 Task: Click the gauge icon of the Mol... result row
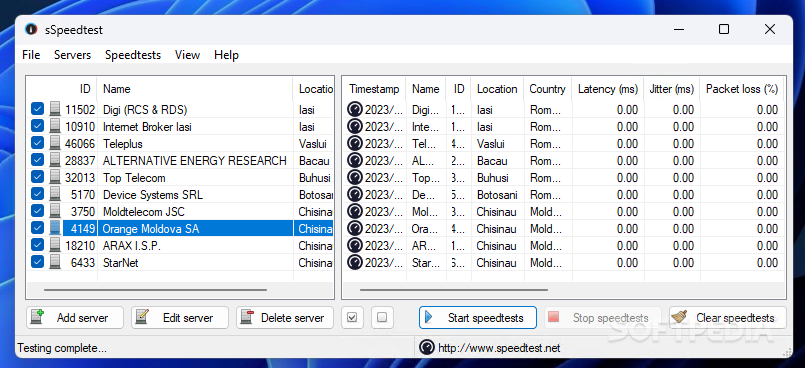point(355,211)
